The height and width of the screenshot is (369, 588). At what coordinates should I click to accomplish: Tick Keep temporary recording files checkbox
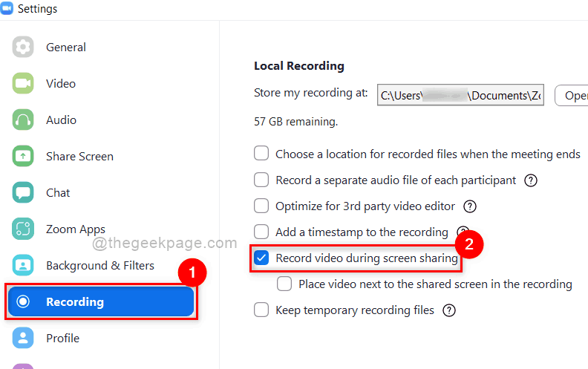(x=261, y=310)
